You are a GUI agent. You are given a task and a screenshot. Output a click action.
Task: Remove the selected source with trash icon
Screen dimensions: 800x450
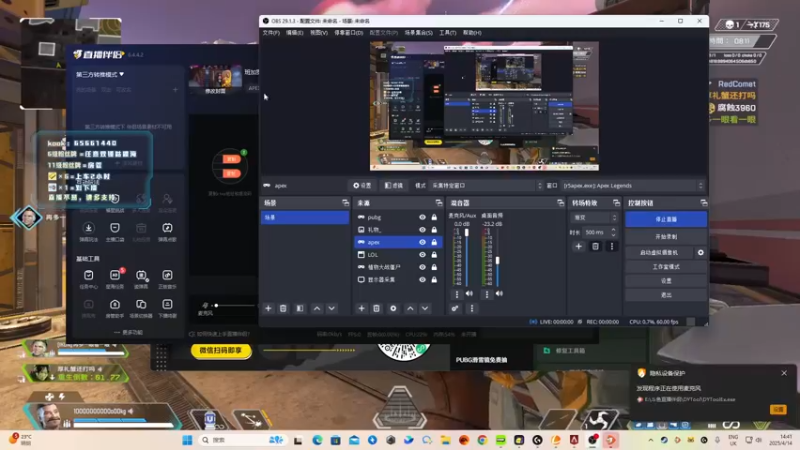(377, 308)
